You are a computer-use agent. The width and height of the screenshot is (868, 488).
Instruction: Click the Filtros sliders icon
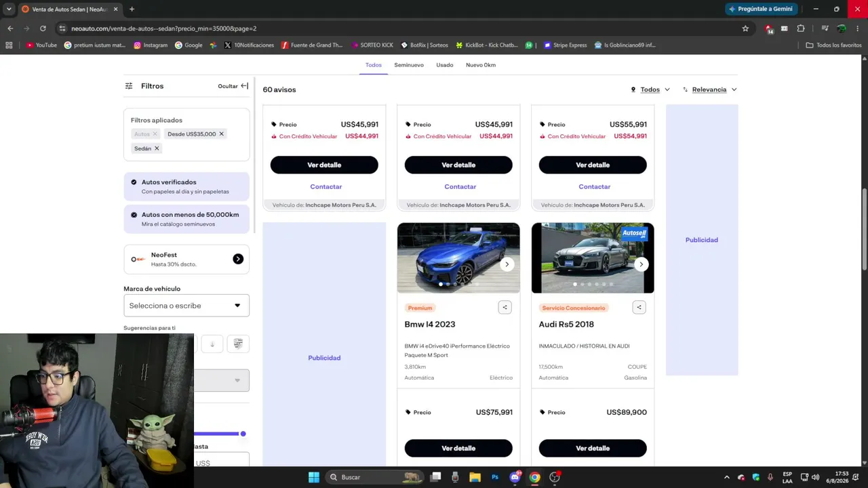129,86
